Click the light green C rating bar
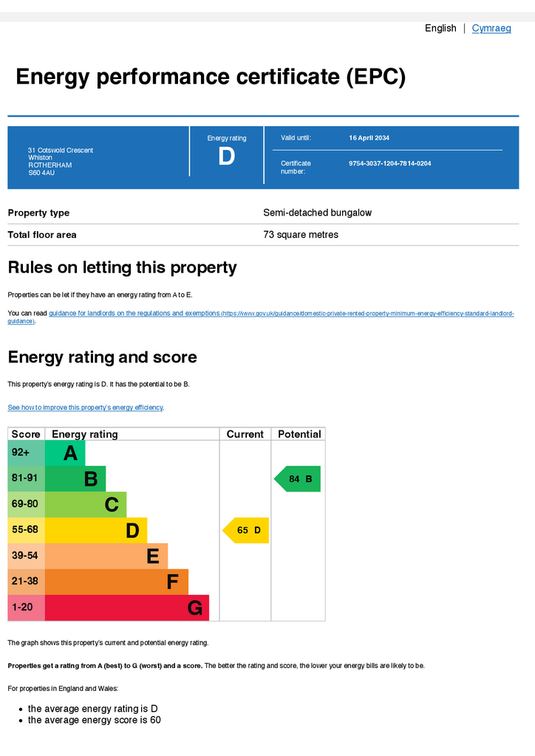 pyautogui.click(x=86, y=504)
